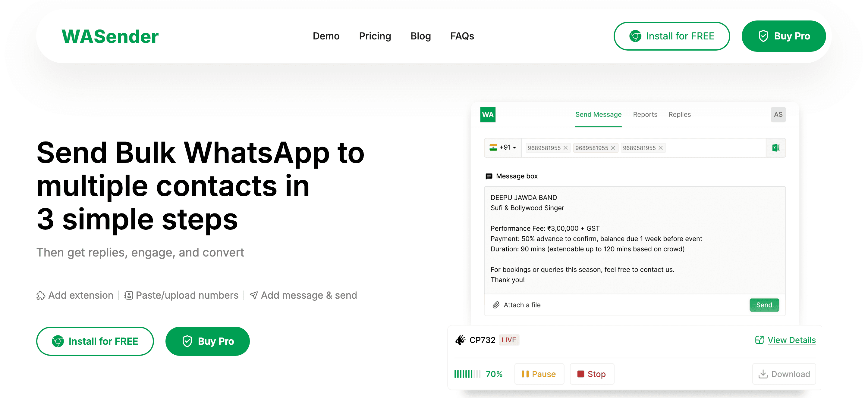
Task: Switch to the Send Message tab
Action: click(598, 114)
